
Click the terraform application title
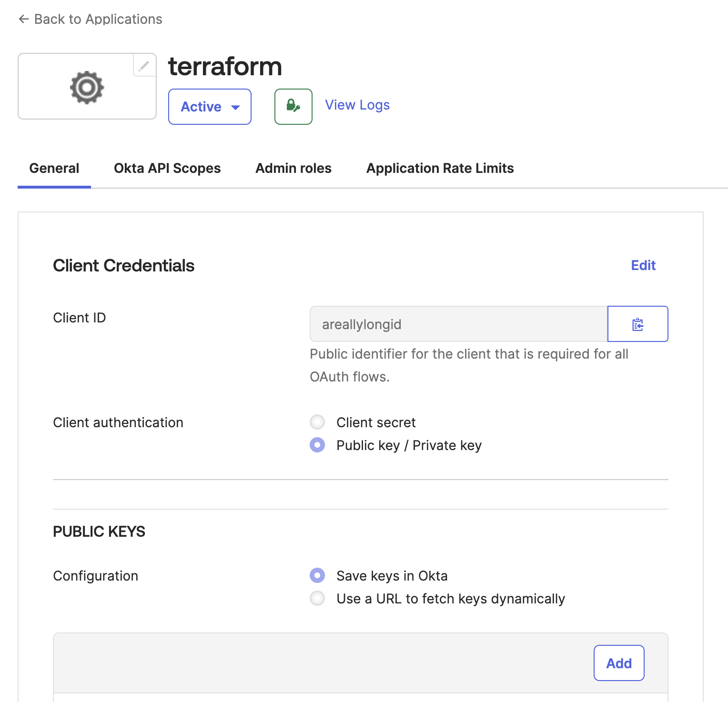[225, 66]
